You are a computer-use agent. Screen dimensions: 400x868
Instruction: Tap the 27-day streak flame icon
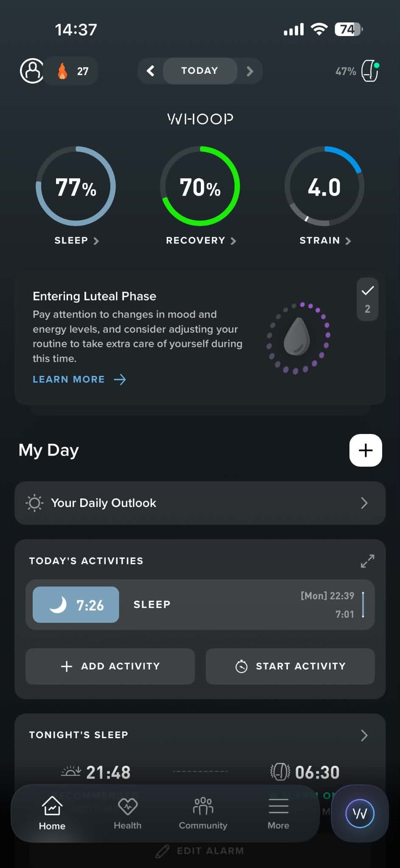click(x=62, y=71)
